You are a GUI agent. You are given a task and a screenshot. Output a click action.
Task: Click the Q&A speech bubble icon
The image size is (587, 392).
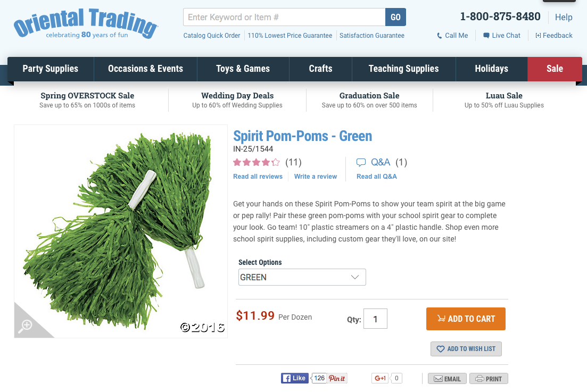(361, 162)
